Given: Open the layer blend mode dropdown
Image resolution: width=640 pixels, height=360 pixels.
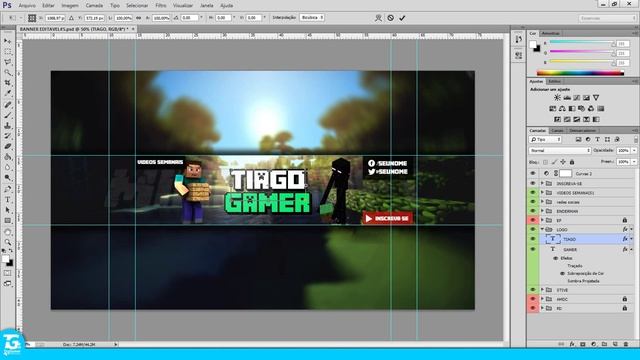Looking at the screenshot, I should click(560, 150).
